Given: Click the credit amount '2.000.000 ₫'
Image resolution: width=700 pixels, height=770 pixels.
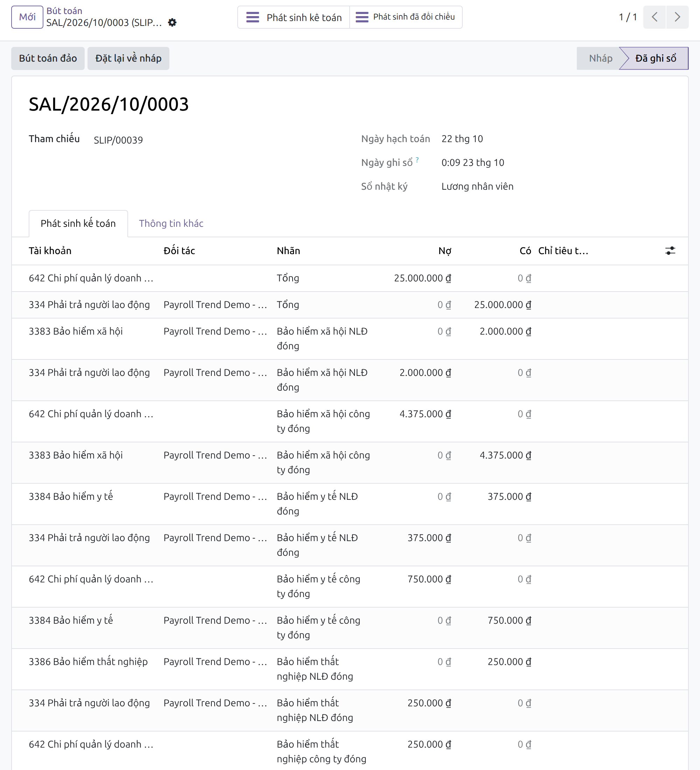Looking at the screenshot, I should [505, 331].
